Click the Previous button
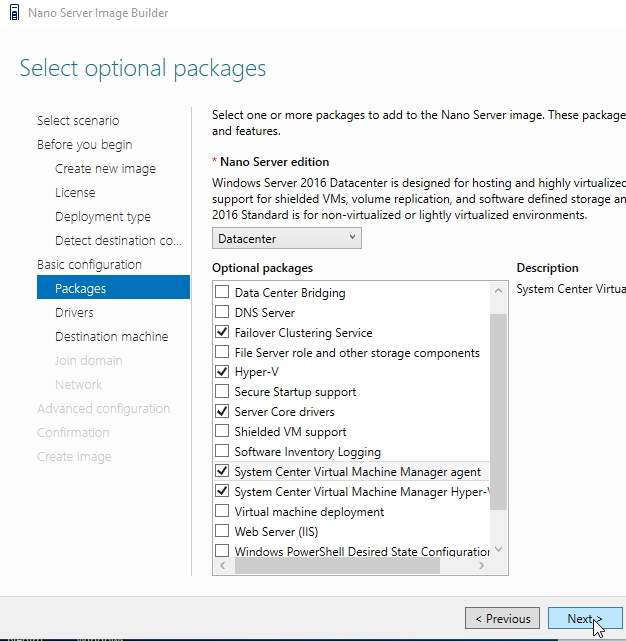Screen dimensions: 626x641 click(x=502, y=618)
